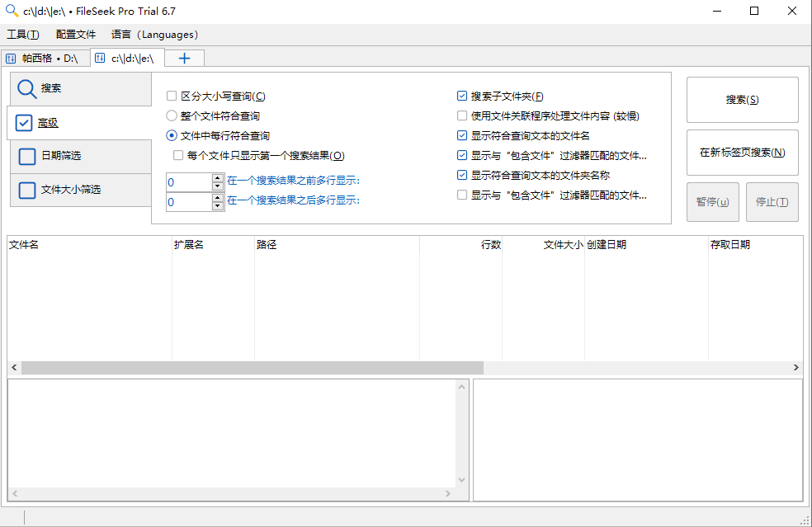Select the 整个文件符合查询 radio button
The image size is (812, 527).
coord(172,115)
